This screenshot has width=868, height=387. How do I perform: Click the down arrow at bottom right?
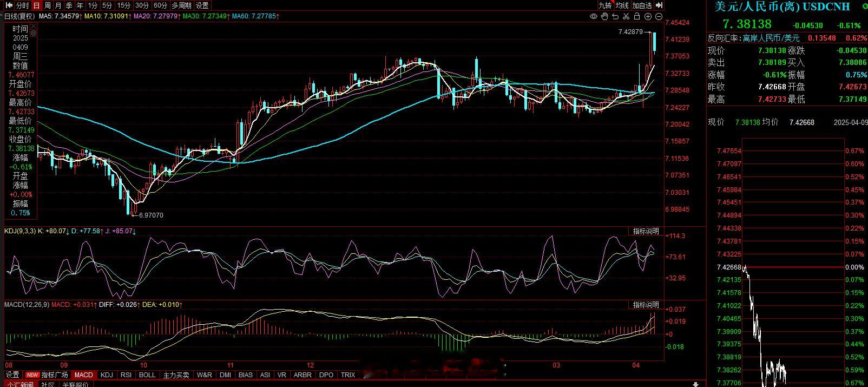[696, 384]
